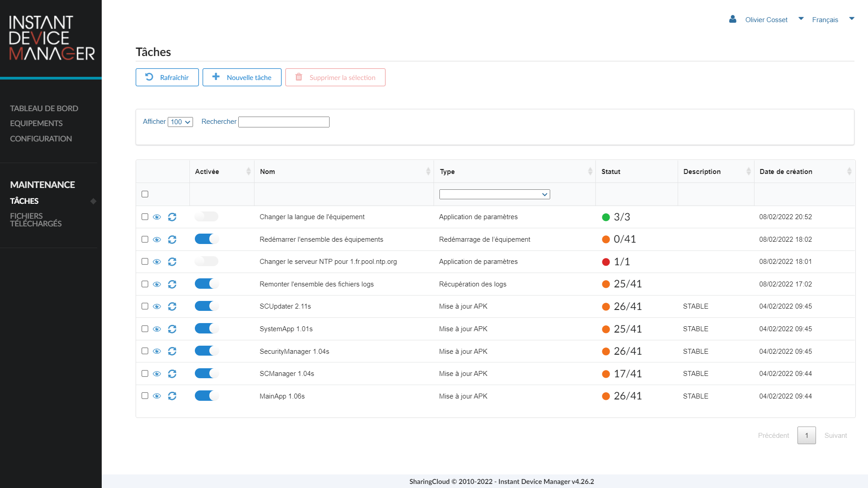The width and height of the screenshot is (868, 488).
Task: Click inside the Rechercher search field
Action: 283,122
